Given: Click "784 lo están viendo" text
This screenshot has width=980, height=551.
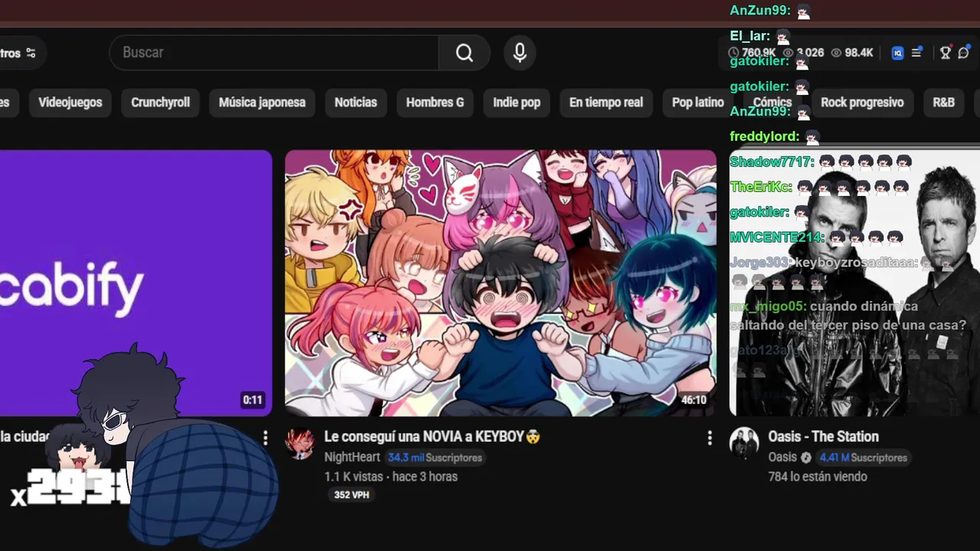Looking at the screenshot, I should [818, 477].
